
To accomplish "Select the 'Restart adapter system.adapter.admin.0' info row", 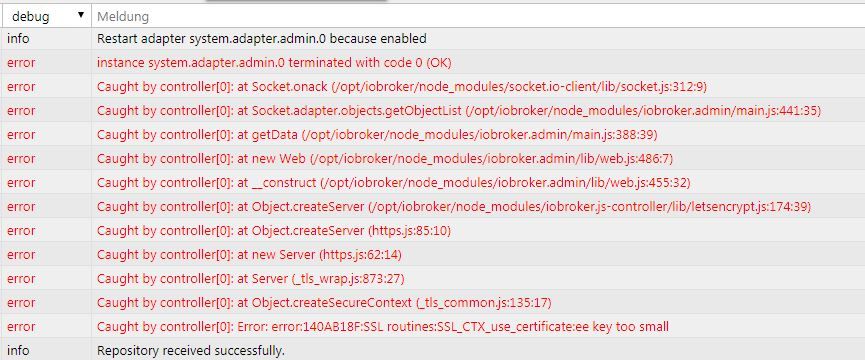I will [x=432, y=39].
